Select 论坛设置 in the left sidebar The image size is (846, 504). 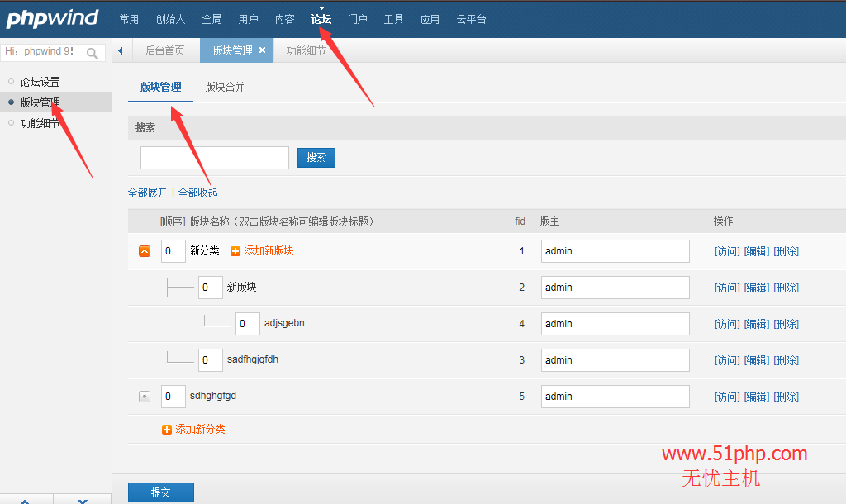(40, 82)
